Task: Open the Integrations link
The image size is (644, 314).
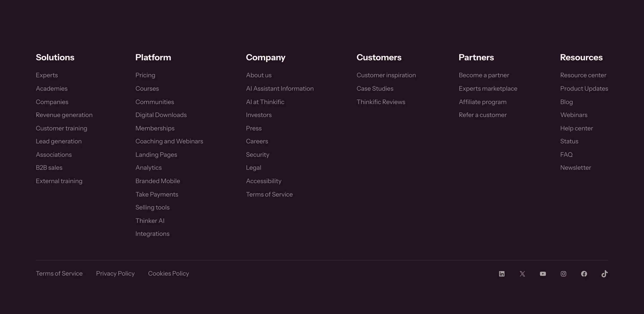Action: pyautogui.click(x=152, y=234)
